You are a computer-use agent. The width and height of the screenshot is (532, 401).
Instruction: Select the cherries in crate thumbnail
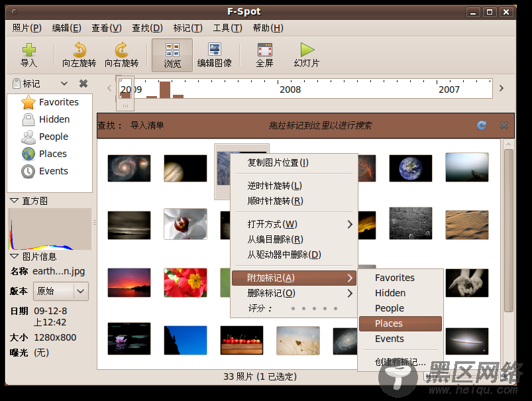242,340
